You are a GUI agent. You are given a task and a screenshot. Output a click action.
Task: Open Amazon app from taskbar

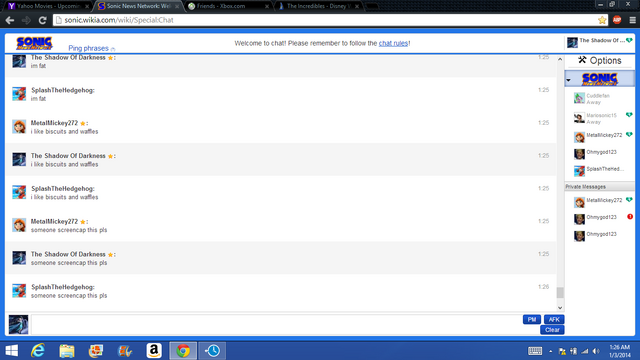154,351
